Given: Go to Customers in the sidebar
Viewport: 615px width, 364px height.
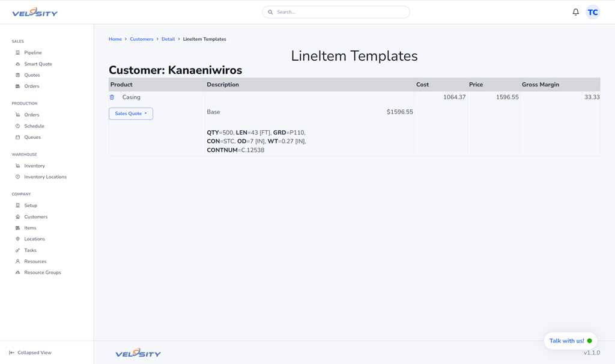Looking at the screenshot, I should coord(35,217).
